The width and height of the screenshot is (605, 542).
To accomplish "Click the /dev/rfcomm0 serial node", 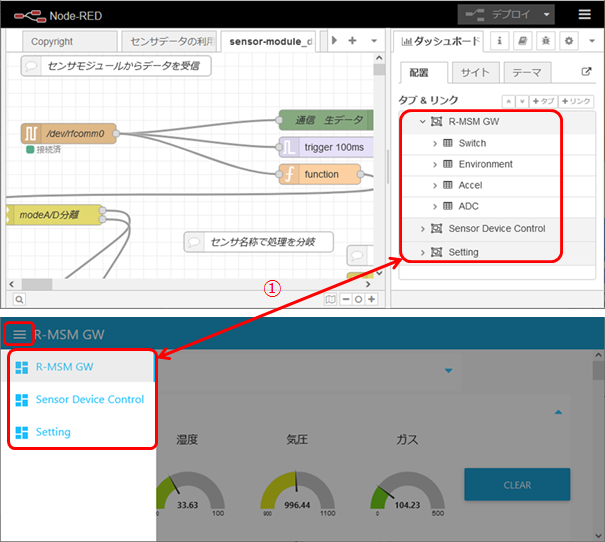I will pos(68,132).
